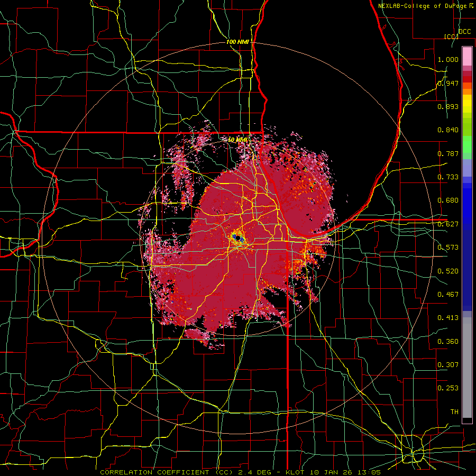476x476 pixels.
Task: Click the 0.627 scale value
Action: (448, 224)
